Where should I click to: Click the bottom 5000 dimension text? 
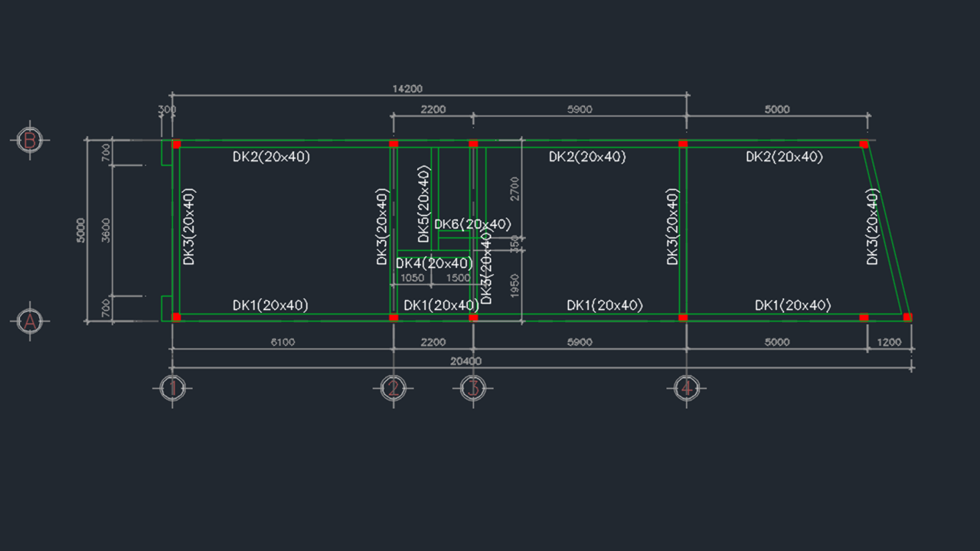pyautogui.click(x=776, y=342)
